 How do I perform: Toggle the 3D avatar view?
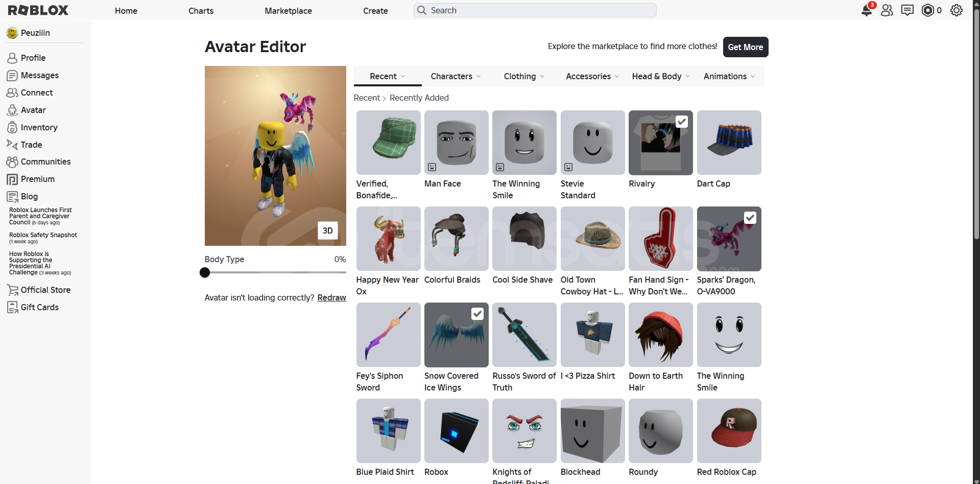[328, 231]
